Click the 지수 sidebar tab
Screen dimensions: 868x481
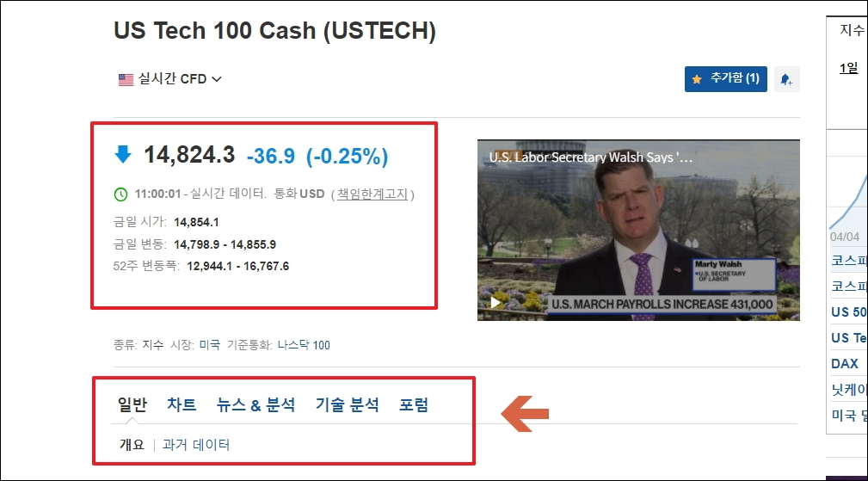point(852,29)
